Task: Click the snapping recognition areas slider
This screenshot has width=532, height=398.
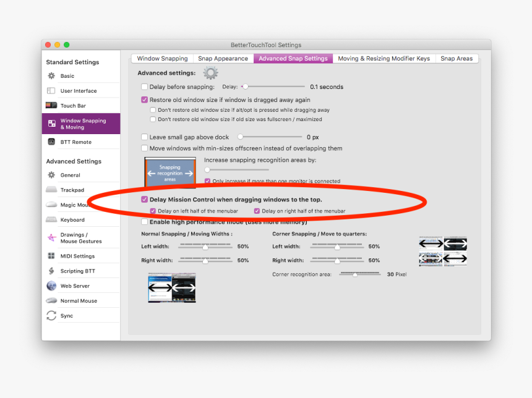Action: click(236, 169)
